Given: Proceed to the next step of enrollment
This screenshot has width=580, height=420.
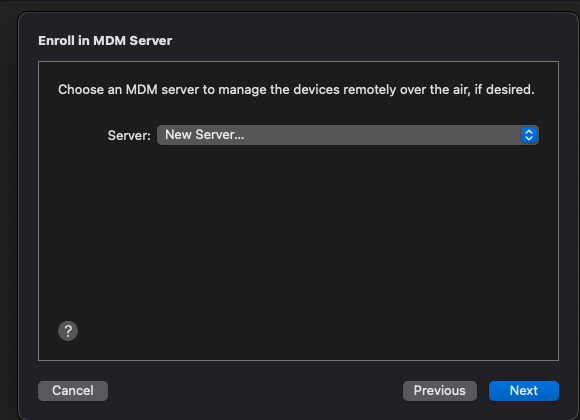Looking at the screenshot, I should pos(523,391).
